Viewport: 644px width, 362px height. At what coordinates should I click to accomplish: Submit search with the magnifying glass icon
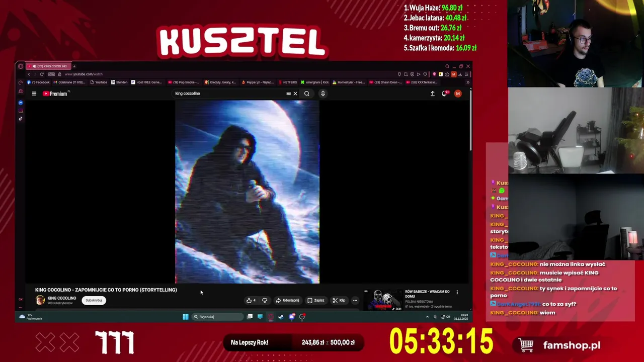coord(306,94)
